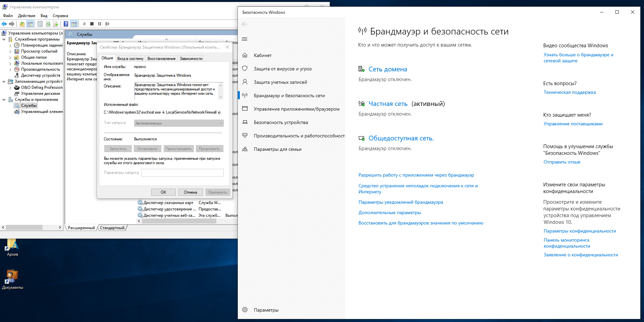
Task: Click the green Refresh toolbar icon
Action: (x=48, y=24)
